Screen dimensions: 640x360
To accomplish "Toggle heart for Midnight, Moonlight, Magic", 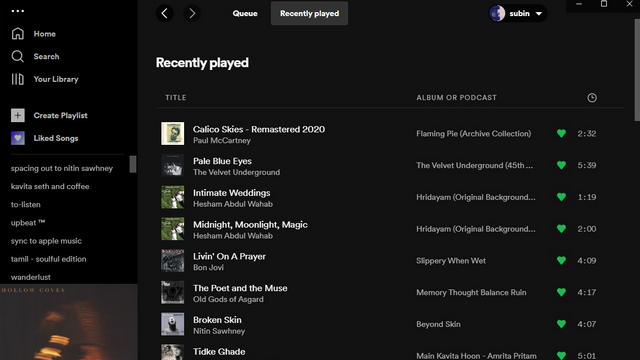I will (561, 229).
